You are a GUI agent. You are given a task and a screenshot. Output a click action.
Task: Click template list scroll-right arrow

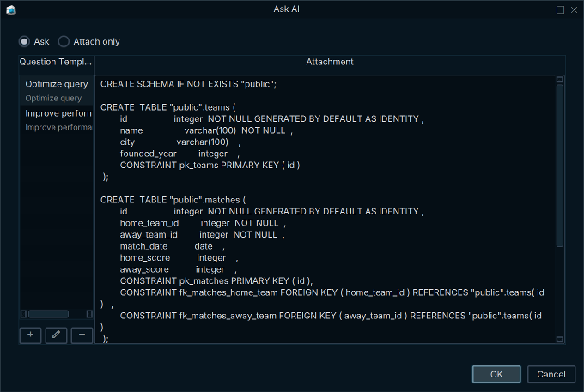(89, 314)
